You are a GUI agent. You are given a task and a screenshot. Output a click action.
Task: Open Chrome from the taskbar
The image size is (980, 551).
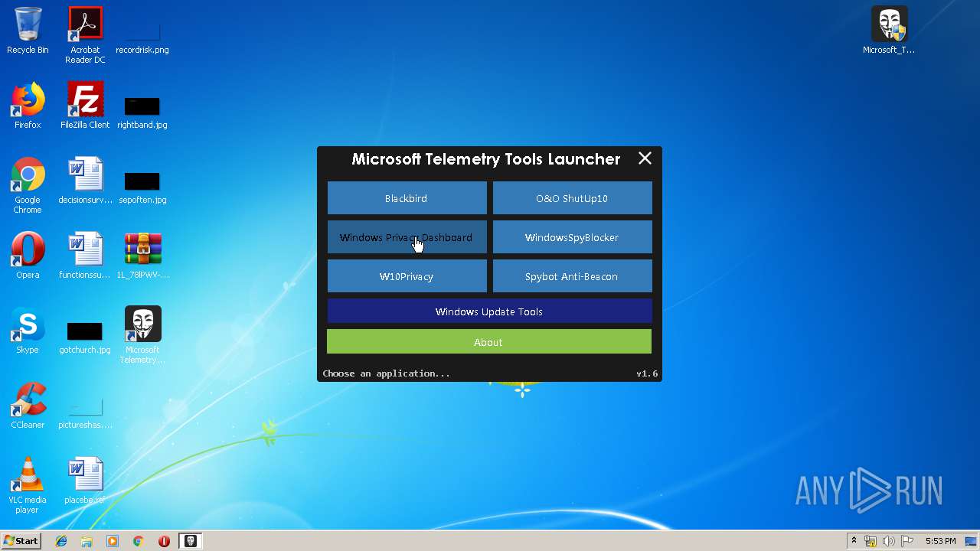(x=139, y=540)
